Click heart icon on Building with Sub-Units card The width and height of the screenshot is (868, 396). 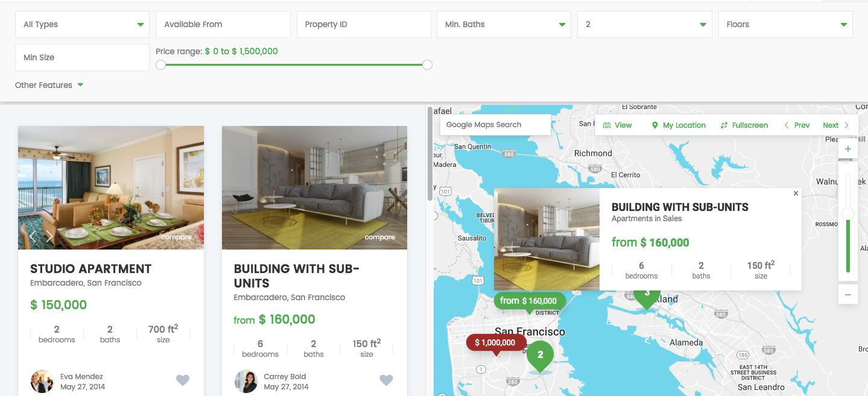coord(386,380)
